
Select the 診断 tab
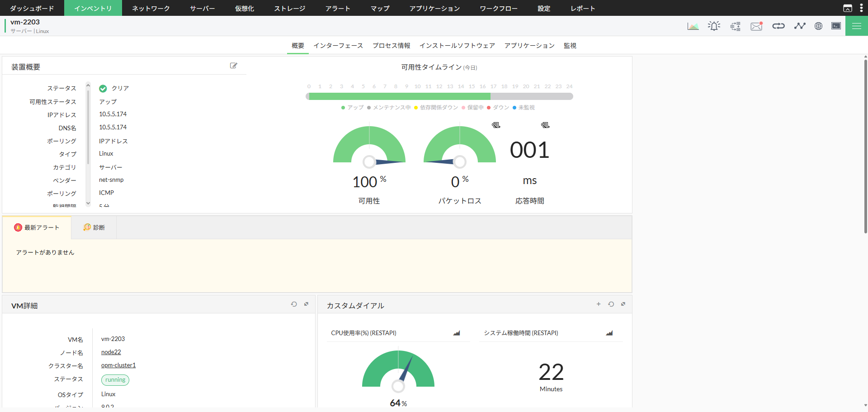click(94, 227)
